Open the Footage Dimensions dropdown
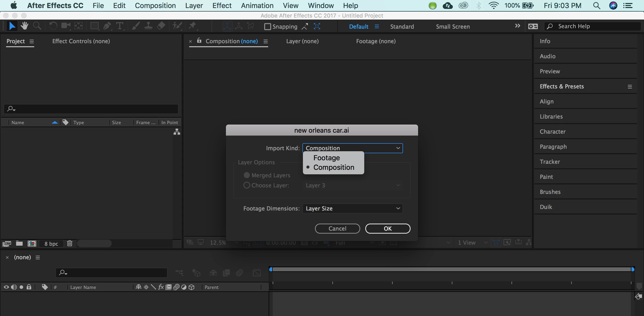644x316 pixels. pos(352,208)
